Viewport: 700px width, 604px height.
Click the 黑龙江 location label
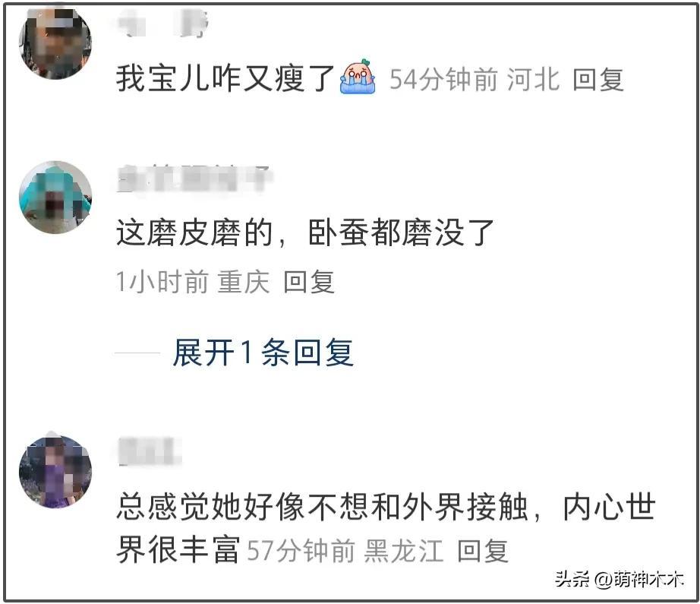[x=404, y=551]
